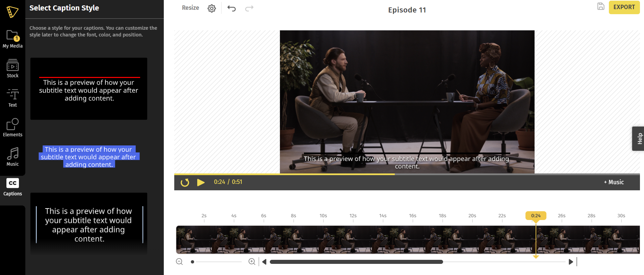The height and width of the screenshot is (275, 644).
Task: Export the video
Action: point(624,7)
